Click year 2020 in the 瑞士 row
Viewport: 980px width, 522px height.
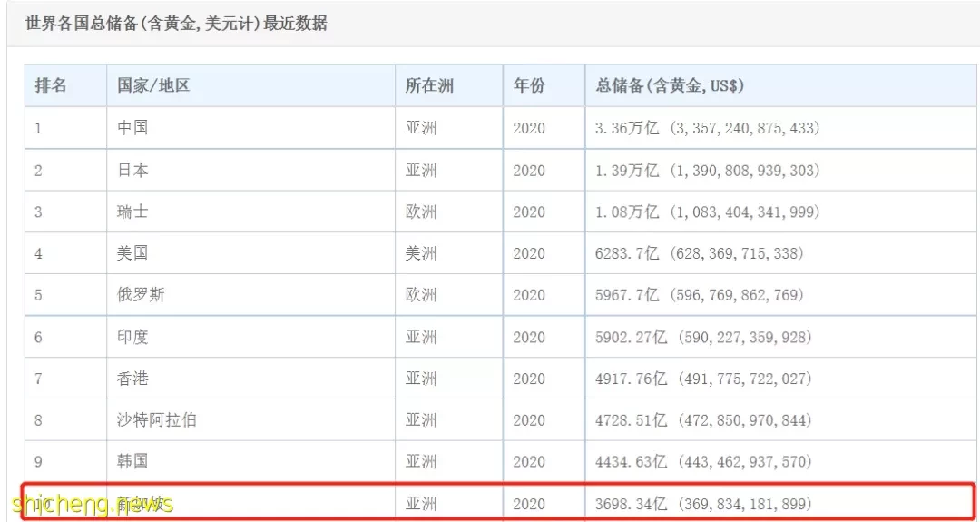click(529, 212)
